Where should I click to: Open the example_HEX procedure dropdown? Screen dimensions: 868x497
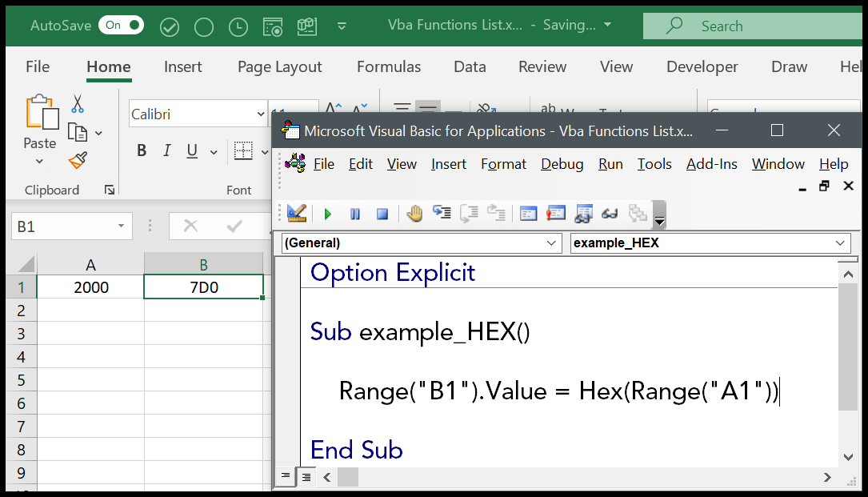tap(840, 242)
